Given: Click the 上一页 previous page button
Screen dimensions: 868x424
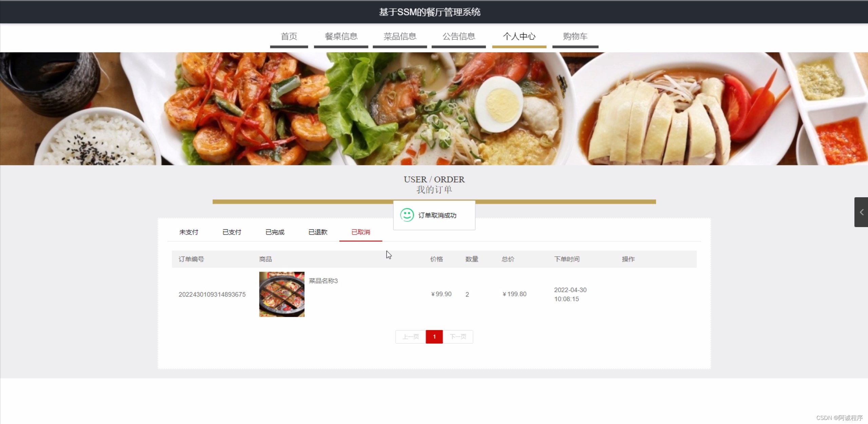Looking at the screenshot, I should 410,337.
